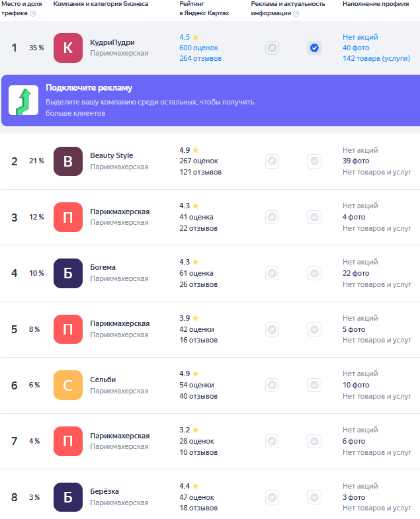Click '39 фото' text
The image size is (420, 519).
[356, 161]
